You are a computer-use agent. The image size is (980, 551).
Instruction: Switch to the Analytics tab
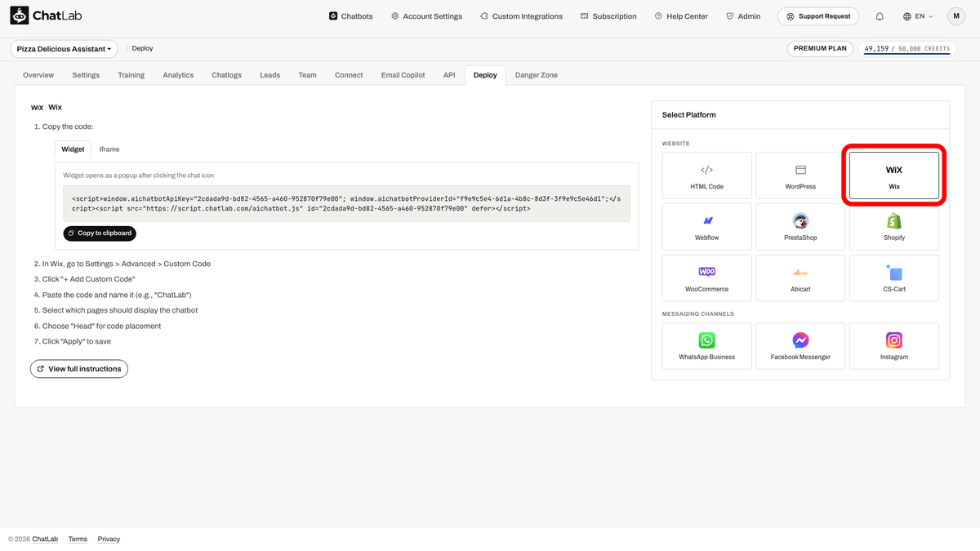[x=178, y=75]
